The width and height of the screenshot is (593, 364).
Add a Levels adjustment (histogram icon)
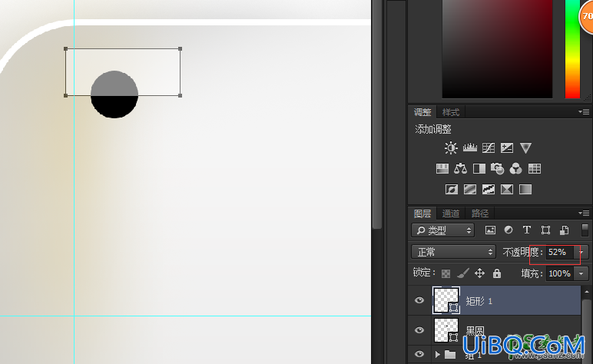pyautogui.click(x=469, y=147)
